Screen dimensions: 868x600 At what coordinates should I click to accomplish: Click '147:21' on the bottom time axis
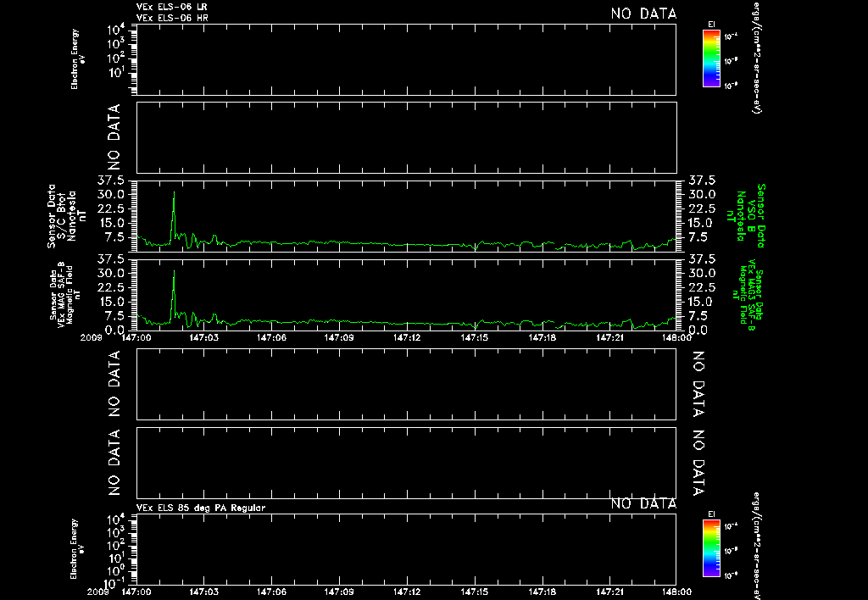tap(609, 592)
